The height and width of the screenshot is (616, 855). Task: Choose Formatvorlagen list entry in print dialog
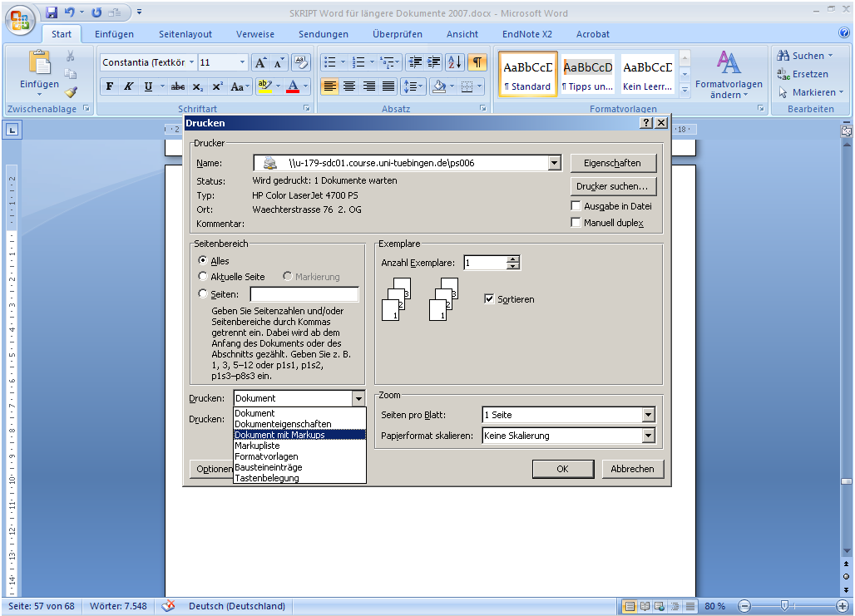(299, 456)
